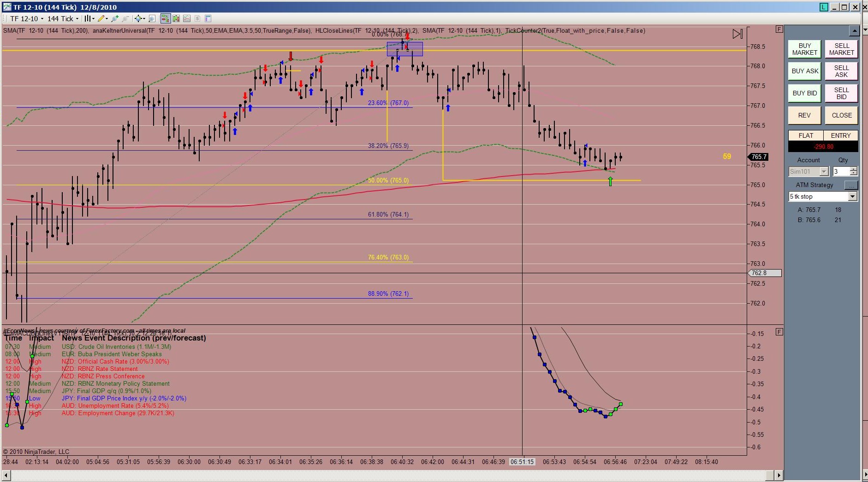The image size is (868, 482).
Task: Click the SELL MARKET button
Action: tap(841, 49)
